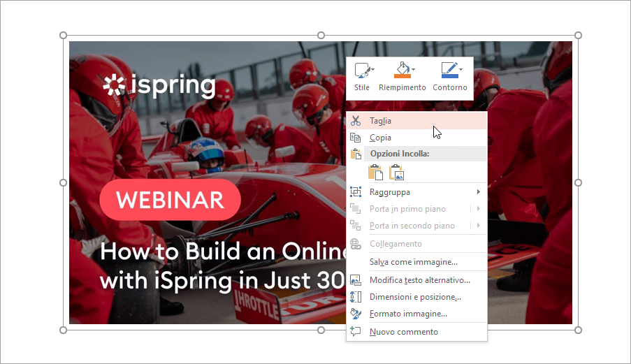Click the scissors icon beside Taglia
This screenshot has height=364, width=631.
click(356, 121)
